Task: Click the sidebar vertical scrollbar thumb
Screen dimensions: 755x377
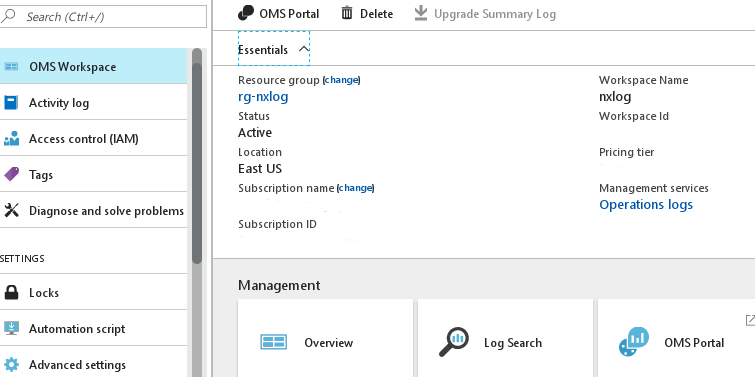Action: click(x=197, y=156)
